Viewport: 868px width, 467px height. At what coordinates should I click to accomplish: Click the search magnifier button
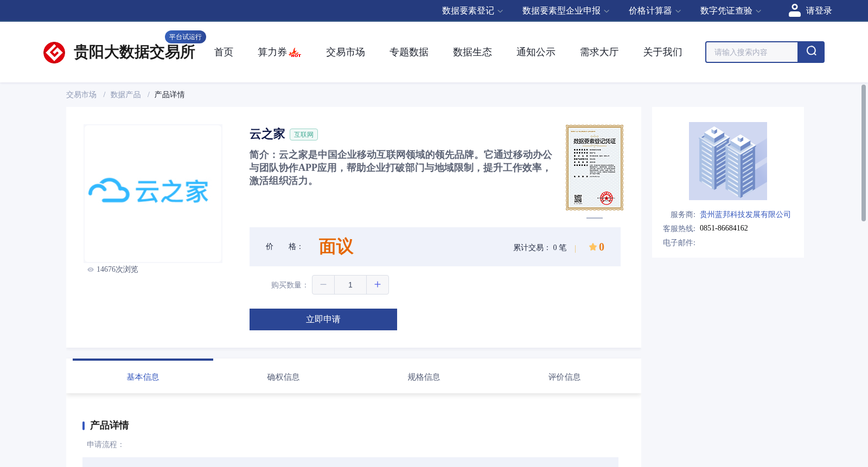tap(811, 52)
